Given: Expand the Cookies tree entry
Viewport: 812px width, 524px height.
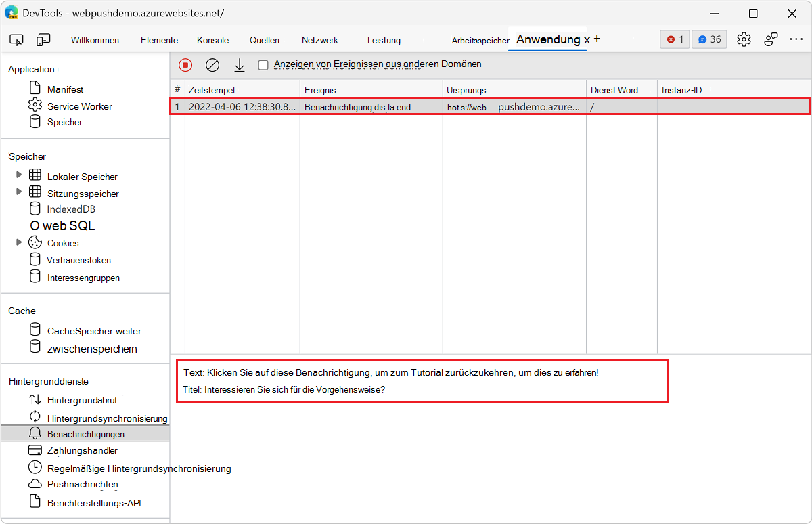Looking at the screenshot, I should 20,242.
